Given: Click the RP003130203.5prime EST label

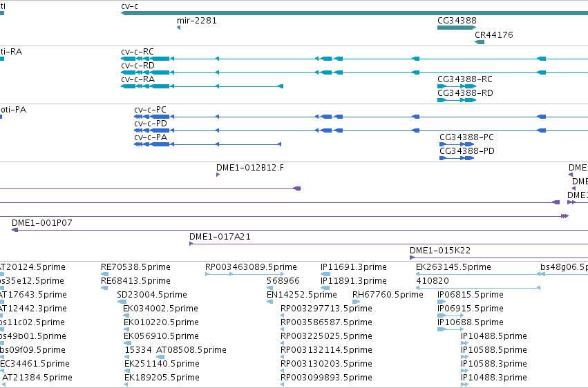Looking at the screenshot, I should tap(326, 364).
